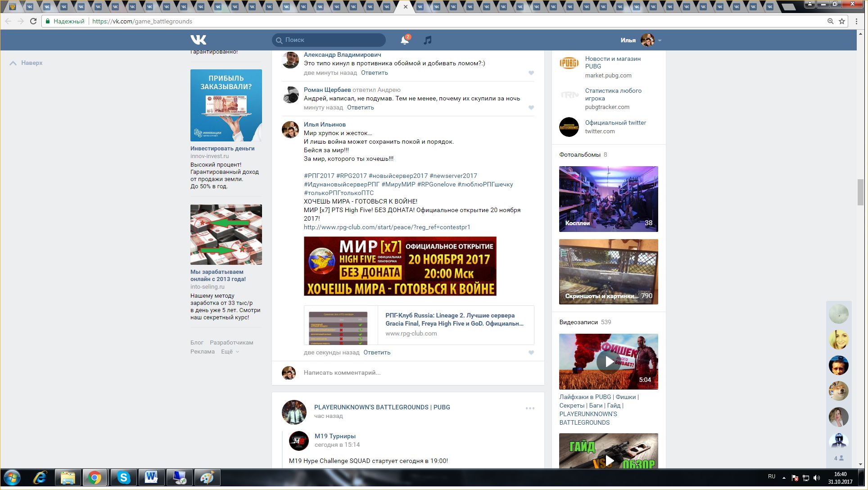Open the Инвестировать деньги ad link
Image resolution: width=868 pixels, height=490 pixels.
point(222,148)
